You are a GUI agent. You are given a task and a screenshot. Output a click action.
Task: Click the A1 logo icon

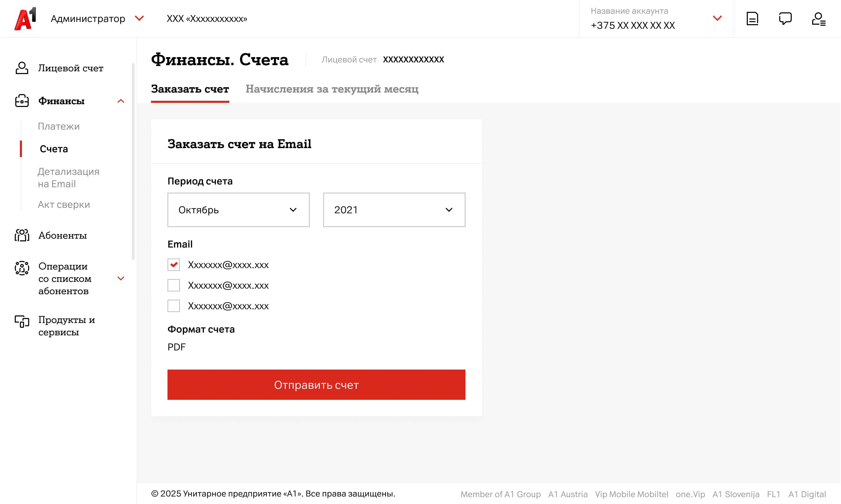[25, 19]
